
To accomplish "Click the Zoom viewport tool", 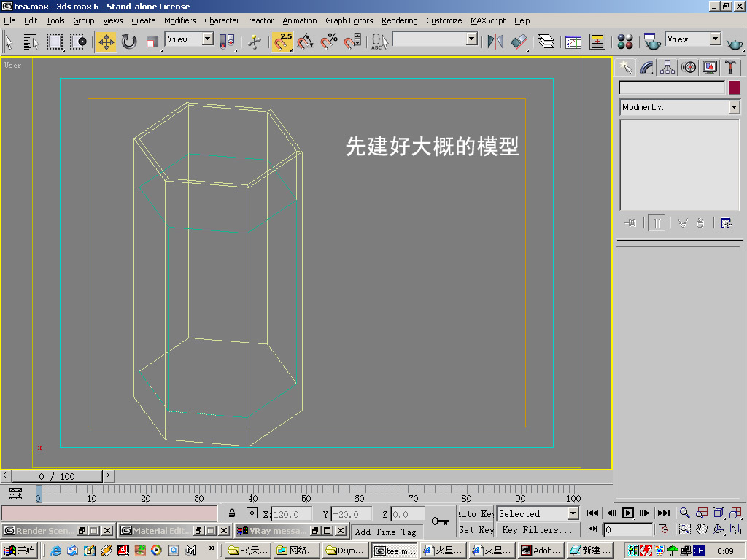I will (684, 513).
